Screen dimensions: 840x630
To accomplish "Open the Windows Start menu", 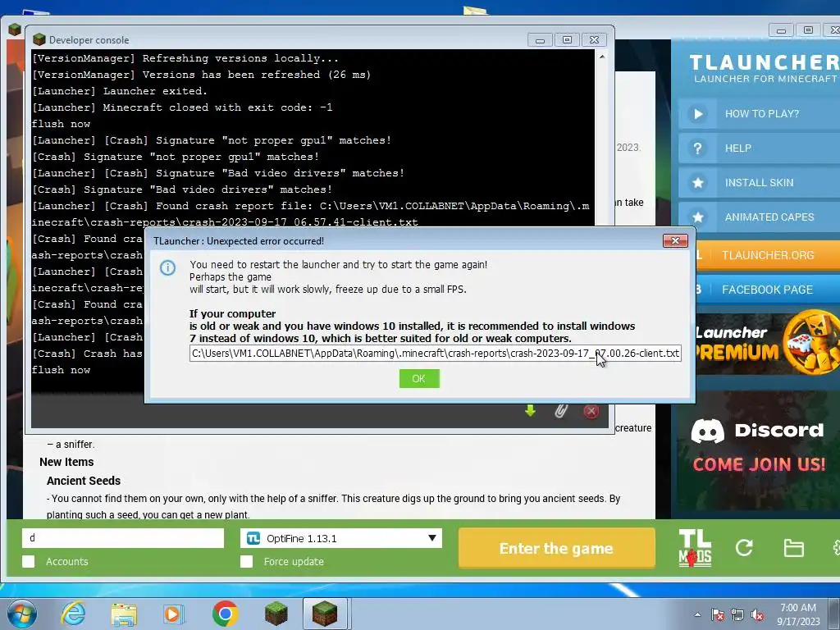I will pos(22,614).
